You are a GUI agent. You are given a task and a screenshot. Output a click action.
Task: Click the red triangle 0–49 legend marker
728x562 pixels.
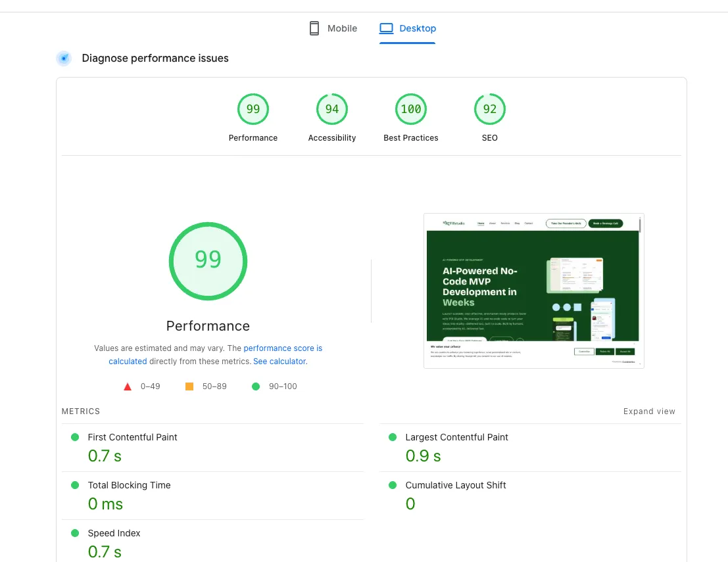tap(128, 386)
